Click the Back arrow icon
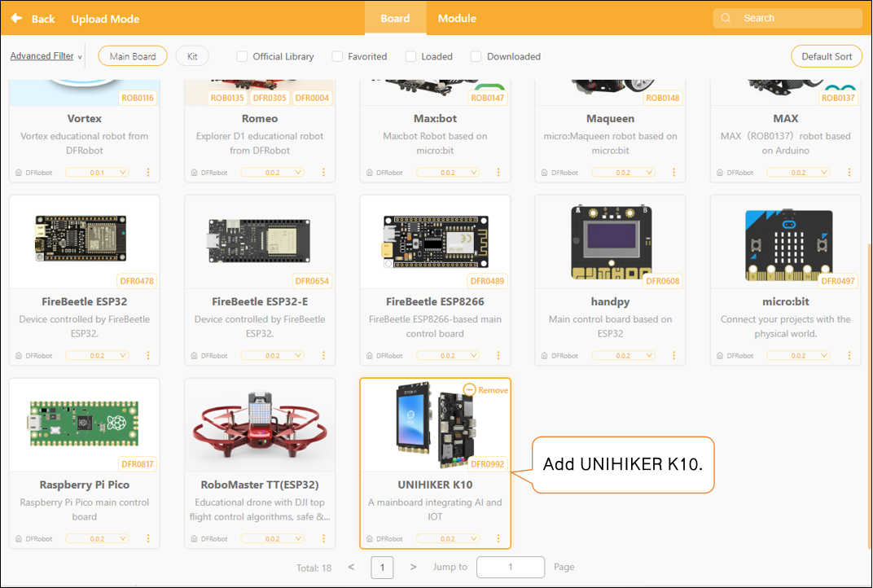Viewport: 873px width, 588px height. pos(16,18)
